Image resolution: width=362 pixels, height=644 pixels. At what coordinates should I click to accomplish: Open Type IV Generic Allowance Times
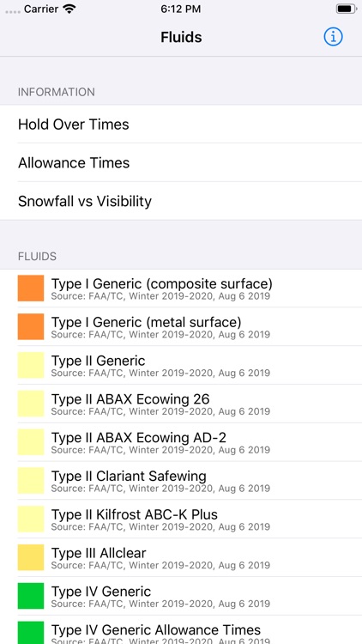click(x=181, y=630)
